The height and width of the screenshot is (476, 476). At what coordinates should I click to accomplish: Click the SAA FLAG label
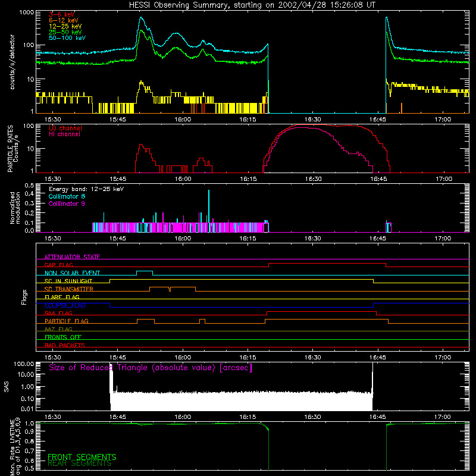(58, 313)
